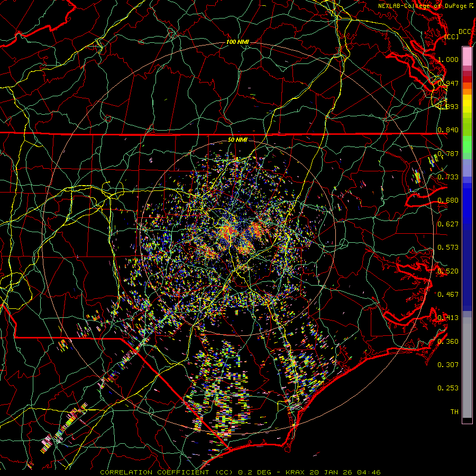This screenshot has height=476, width=476.
Task: Pick the orange segment of the color bar
Action: coord(467,91)
